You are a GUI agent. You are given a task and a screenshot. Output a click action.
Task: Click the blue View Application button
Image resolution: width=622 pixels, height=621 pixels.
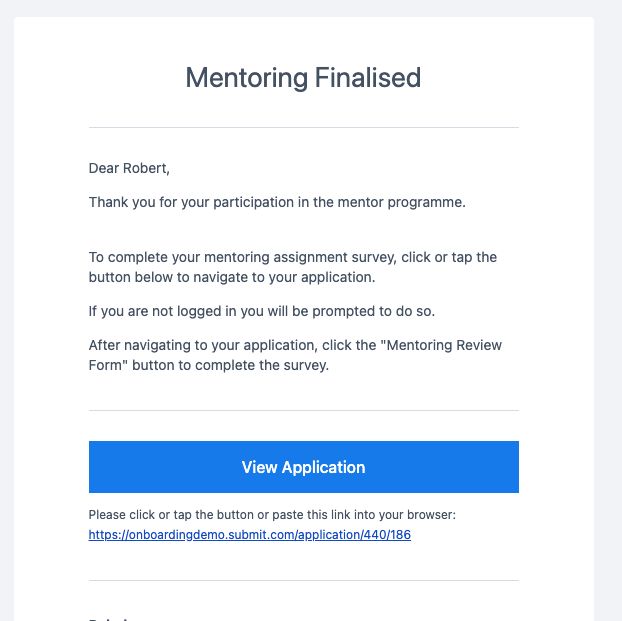coord(303,467)
